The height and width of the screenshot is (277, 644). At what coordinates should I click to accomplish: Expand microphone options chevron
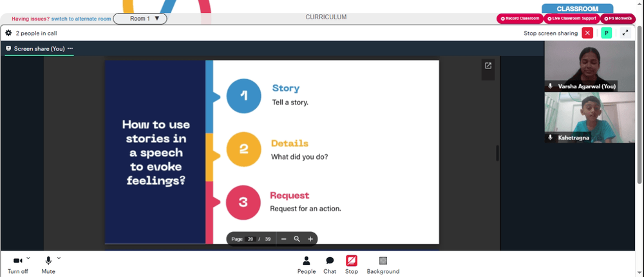pos(59,258)
